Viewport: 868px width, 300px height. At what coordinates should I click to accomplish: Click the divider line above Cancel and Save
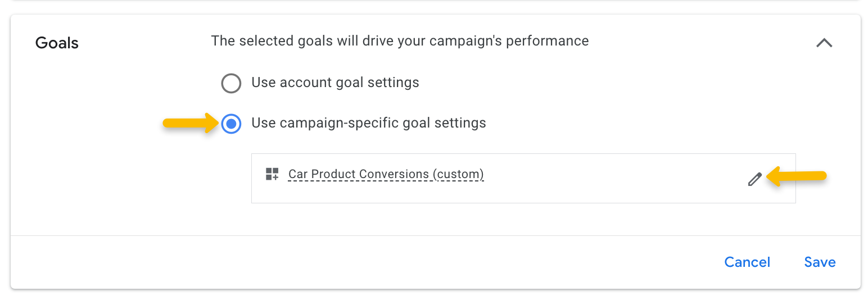436,235
